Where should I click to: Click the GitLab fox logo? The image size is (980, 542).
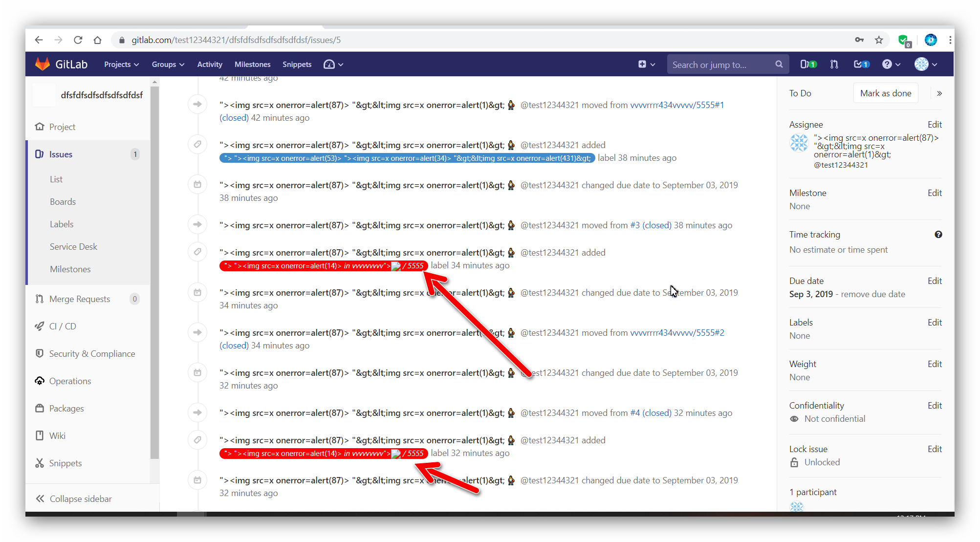pos(43,64)
